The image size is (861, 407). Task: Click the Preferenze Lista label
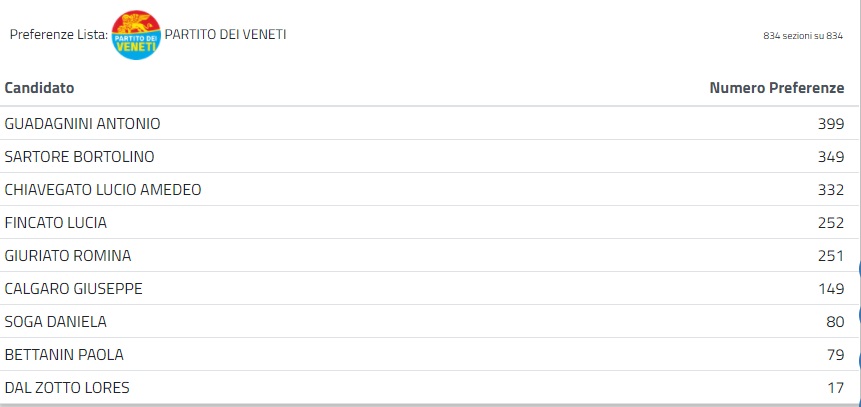[x=58, y=34]
